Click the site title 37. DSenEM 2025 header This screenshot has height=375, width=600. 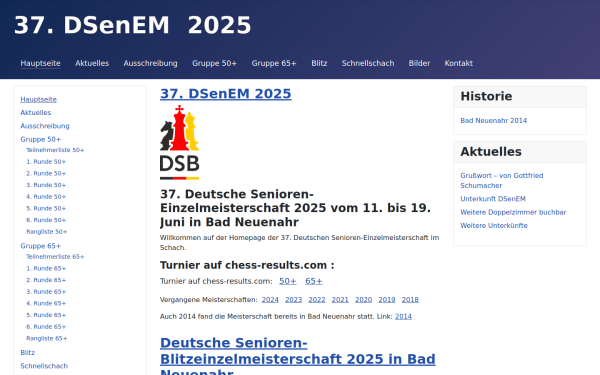(132, 26)
